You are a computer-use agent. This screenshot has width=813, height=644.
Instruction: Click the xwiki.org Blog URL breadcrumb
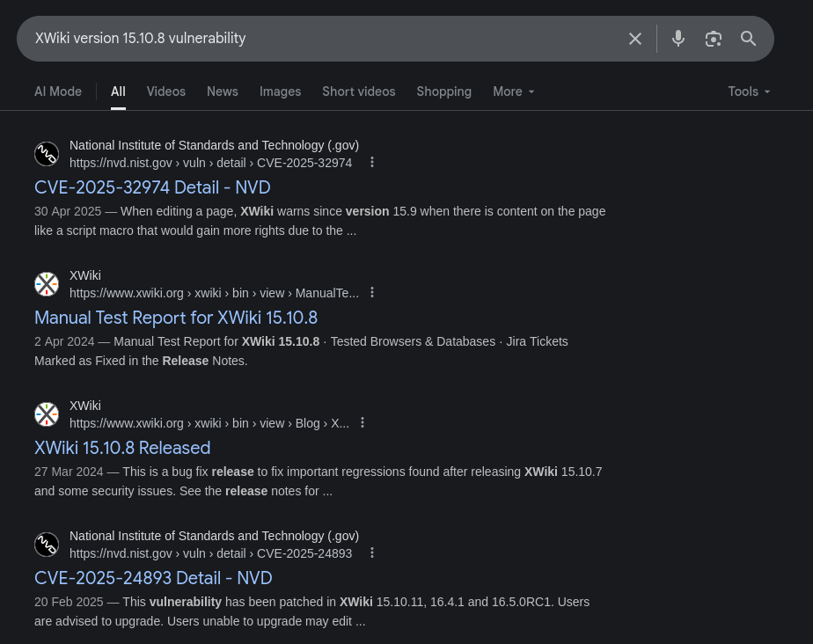209,423
